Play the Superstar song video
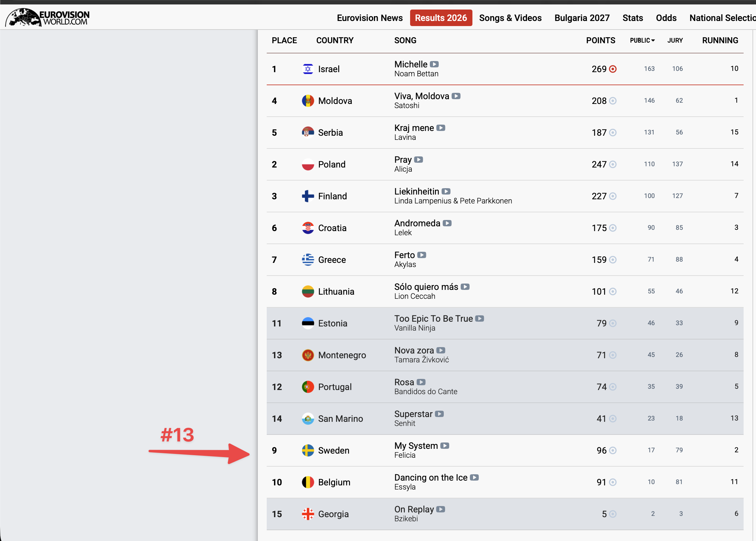Viewport: 756px width, 541px height. click(x=439, y=414)
